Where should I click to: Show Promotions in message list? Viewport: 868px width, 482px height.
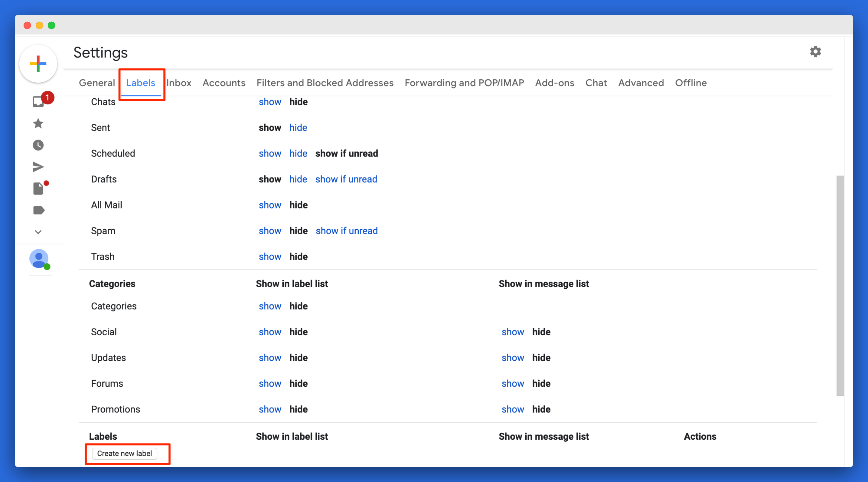pyautogui.click(x=513, y=409)
